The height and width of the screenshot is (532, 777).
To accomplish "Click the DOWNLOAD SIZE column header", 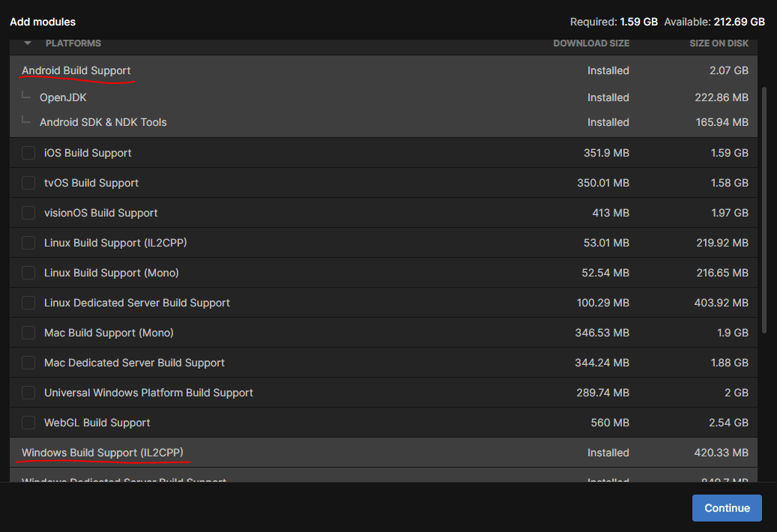I will tap(591, 43).
